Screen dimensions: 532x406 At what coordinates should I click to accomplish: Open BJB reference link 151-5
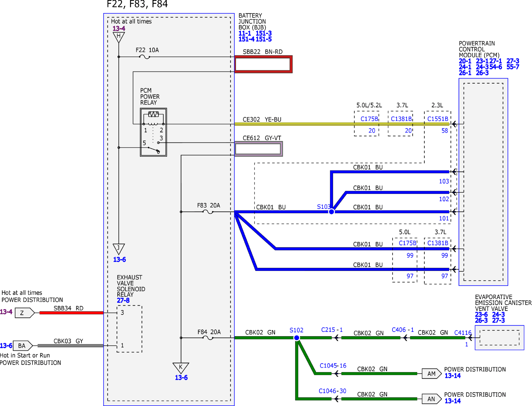(264, 39)
